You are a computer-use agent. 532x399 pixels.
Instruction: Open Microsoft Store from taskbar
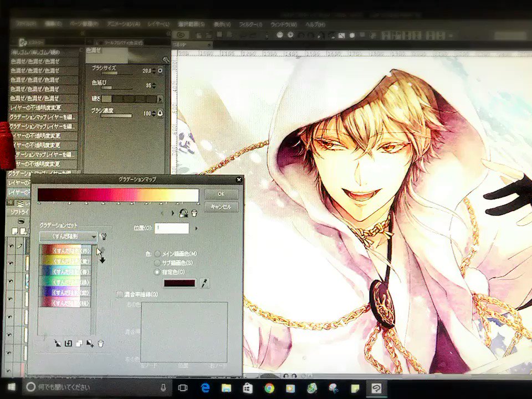248,387
